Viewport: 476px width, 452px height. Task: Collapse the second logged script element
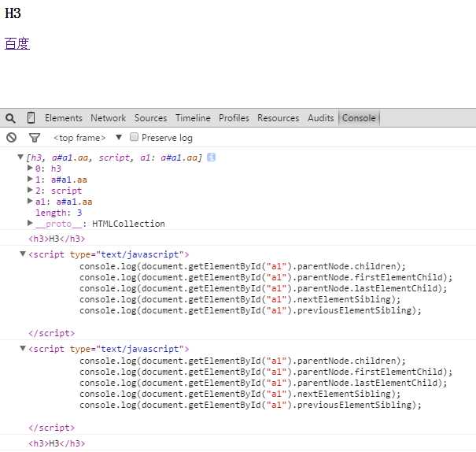tap(23, 348)
